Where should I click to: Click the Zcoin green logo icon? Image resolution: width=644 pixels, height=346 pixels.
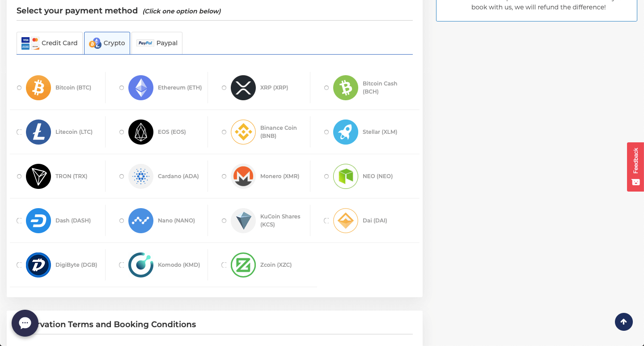(x=243, y=265)
